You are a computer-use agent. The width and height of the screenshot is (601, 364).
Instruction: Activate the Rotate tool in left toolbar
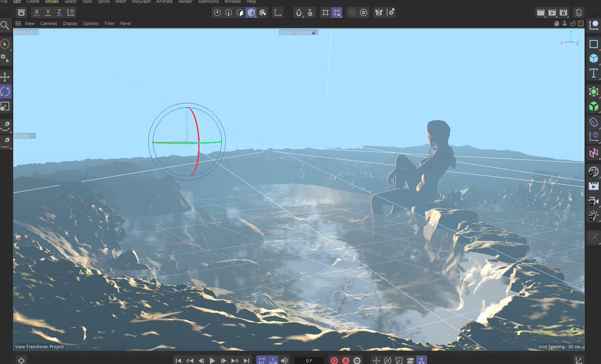pos(5,92)
